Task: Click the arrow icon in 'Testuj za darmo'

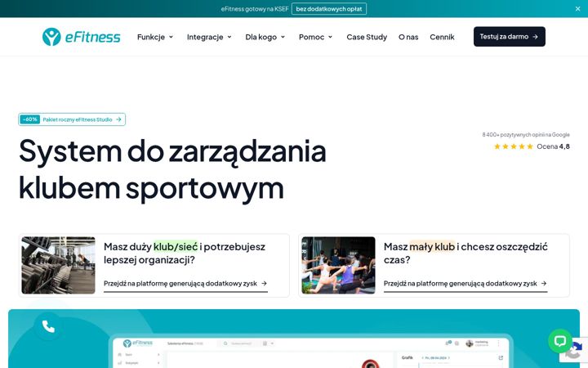Action: pos(535,37)
